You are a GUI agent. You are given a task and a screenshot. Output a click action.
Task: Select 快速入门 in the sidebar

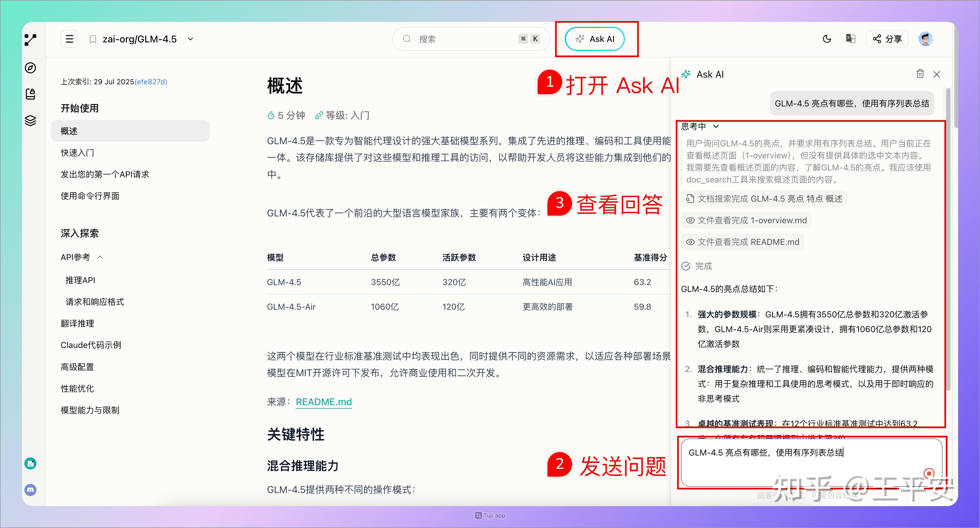[77, 153]
